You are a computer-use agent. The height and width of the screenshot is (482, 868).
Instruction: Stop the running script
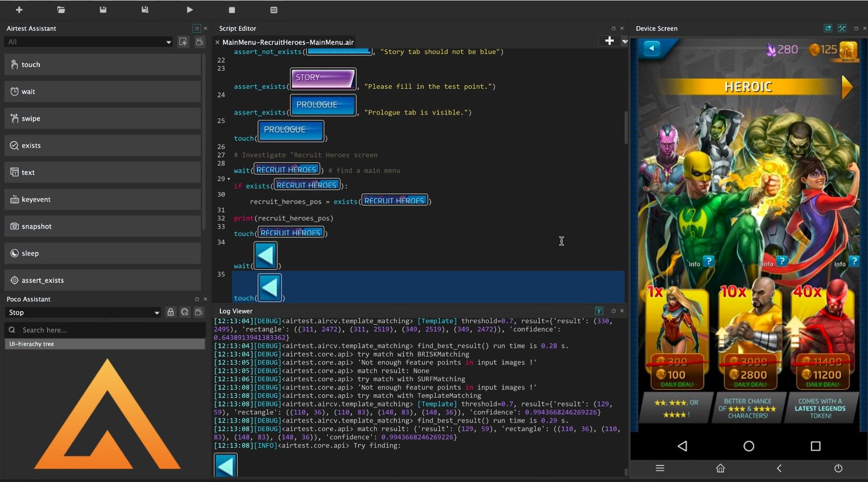point(232,10)
